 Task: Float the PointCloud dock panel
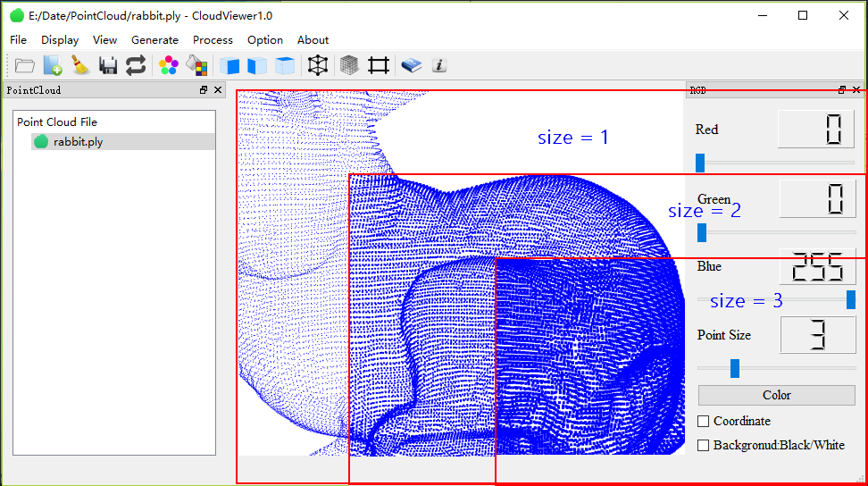pyautogui.click(x=204, y=90)
